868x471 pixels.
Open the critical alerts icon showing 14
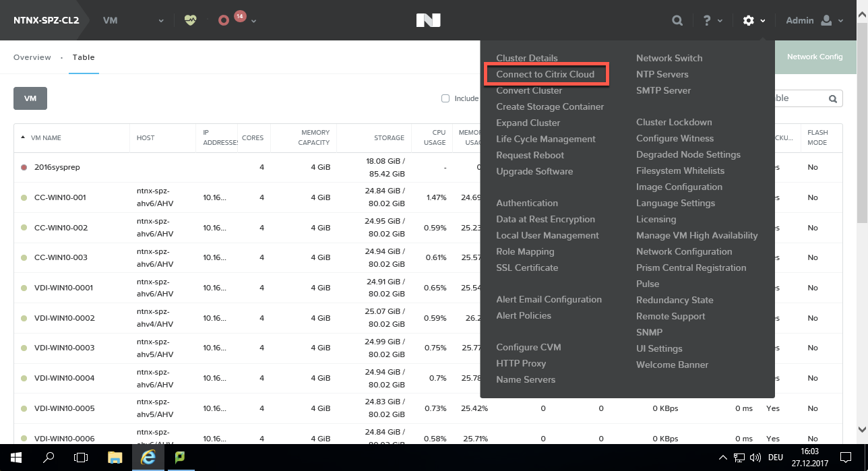tap(228, 20)
